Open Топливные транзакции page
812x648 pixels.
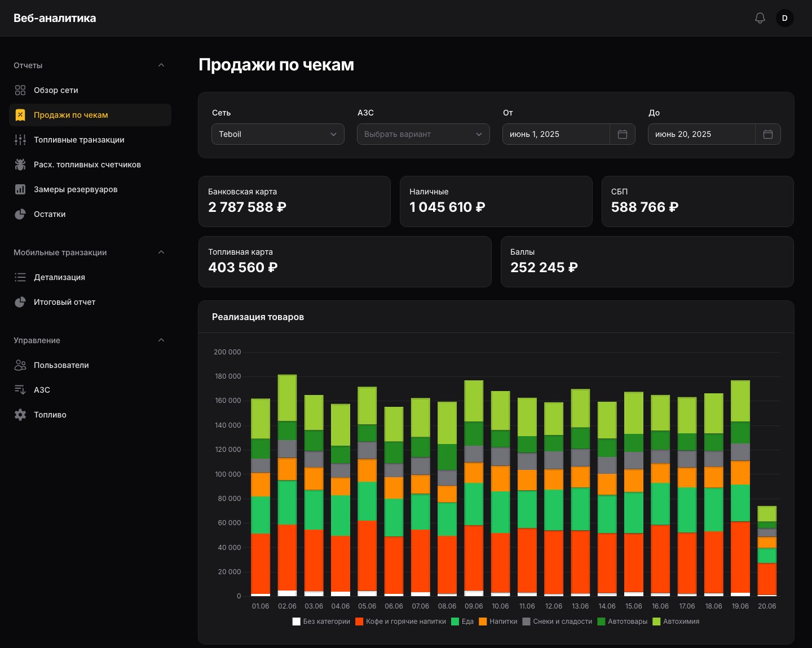(90, 140)
